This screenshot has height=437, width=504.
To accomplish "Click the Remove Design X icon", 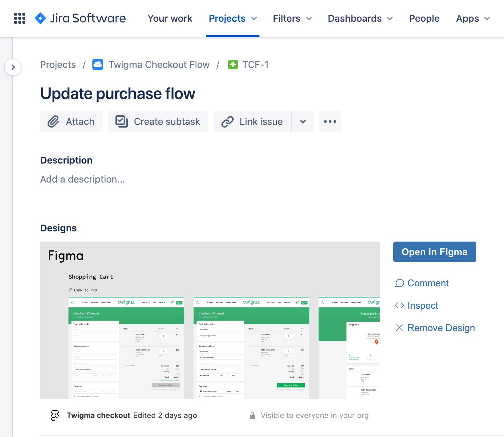I will click(x=399, y=328).
